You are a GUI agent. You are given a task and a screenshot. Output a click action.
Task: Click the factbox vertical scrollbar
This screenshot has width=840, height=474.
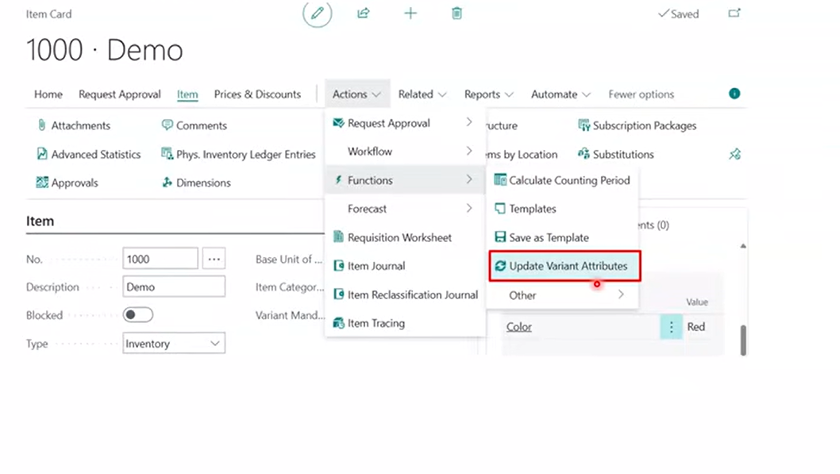tap(742, 340)
